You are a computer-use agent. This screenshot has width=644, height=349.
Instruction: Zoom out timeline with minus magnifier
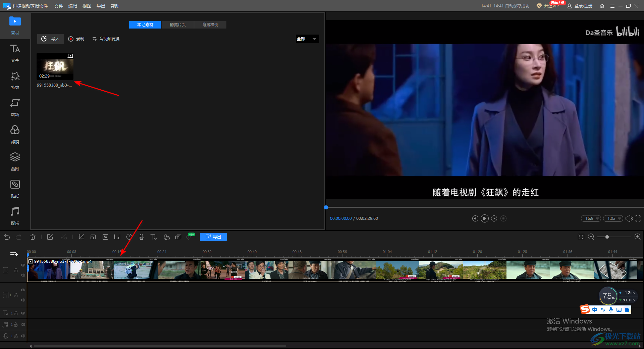[x=591, y=237]
